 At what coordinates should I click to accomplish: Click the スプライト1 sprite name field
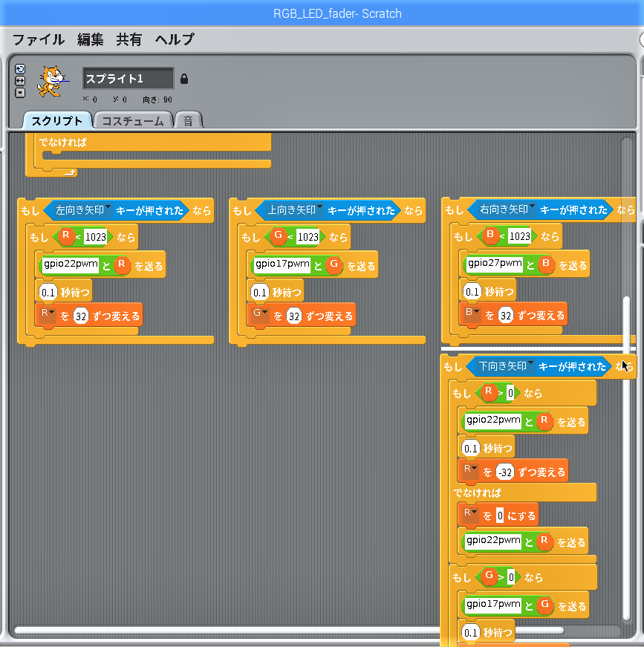click(x=128, y=79)
